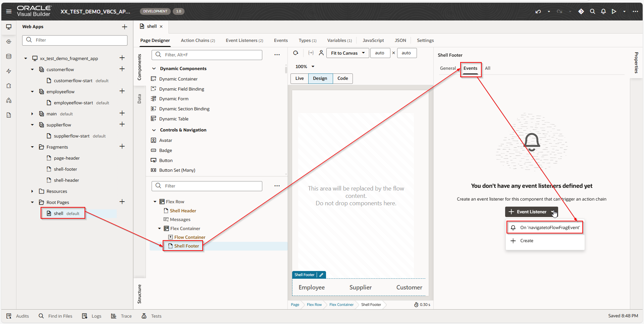Screen dimensions: 644x324
Task: Select the database icon in the left rail
Action: [8, 56]
